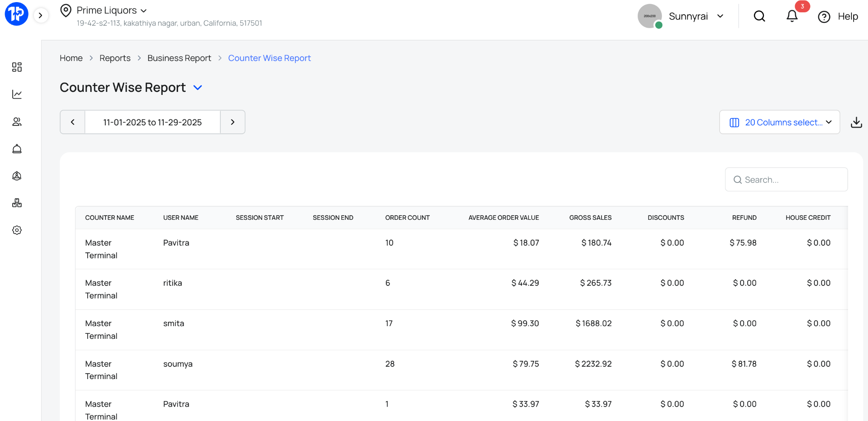Click the notifications bell icon

click(792, 16)
